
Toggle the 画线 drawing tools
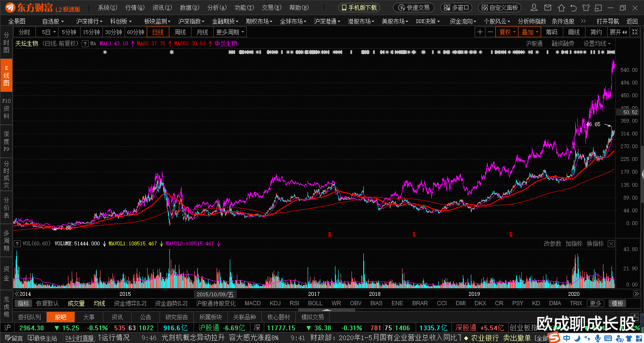click(574, 32)
